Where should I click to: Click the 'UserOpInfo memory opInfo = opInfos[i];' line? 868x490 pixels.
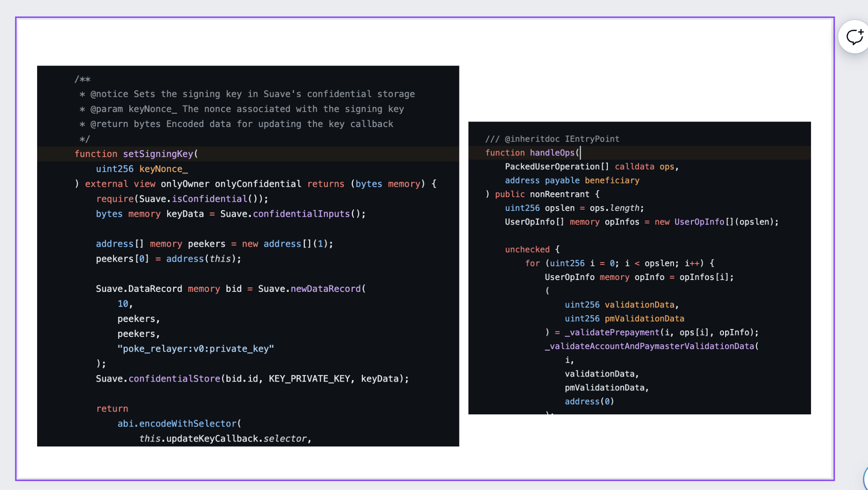pos(639,277)
